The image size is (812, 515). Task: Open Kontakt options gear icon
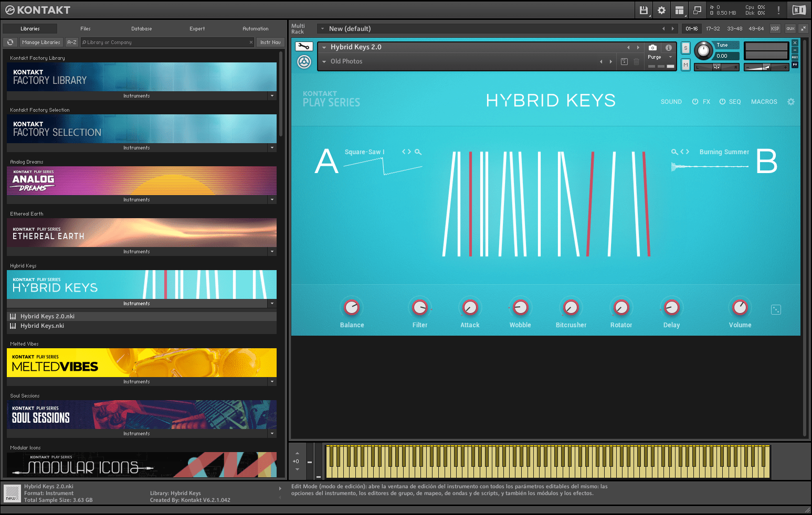pyautogui.click(x=661, y=10)
